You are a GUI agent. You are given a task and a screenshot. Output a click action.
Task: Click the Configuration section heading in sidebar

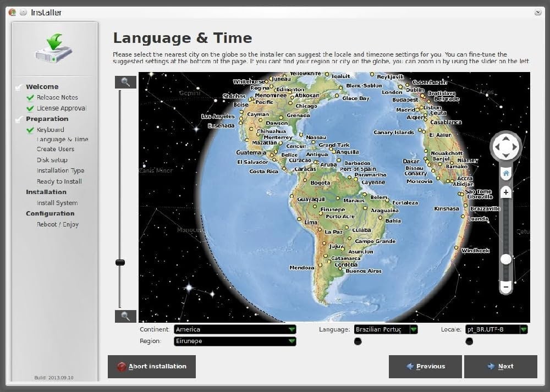coord(50,213)
